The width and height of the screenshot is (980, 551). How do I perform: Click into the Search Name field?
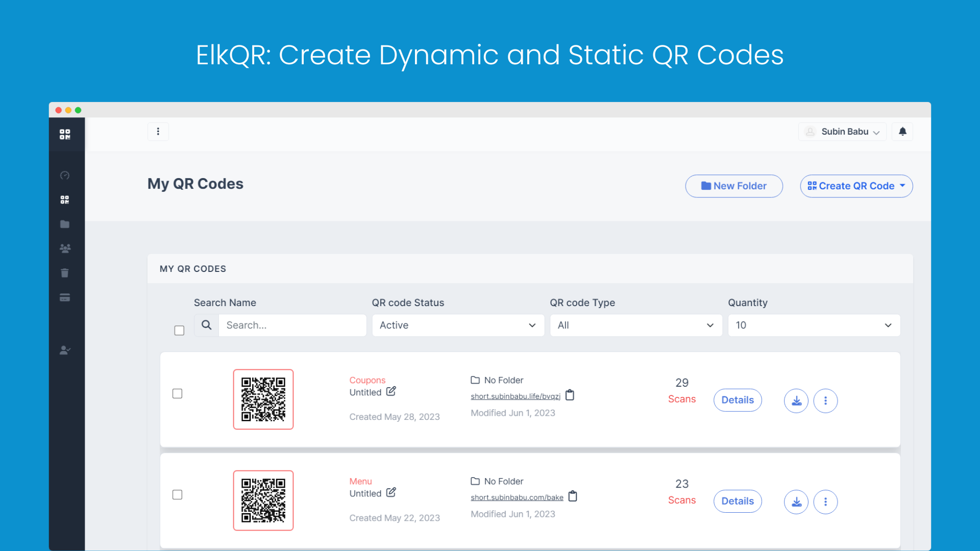tap(292, 325)
